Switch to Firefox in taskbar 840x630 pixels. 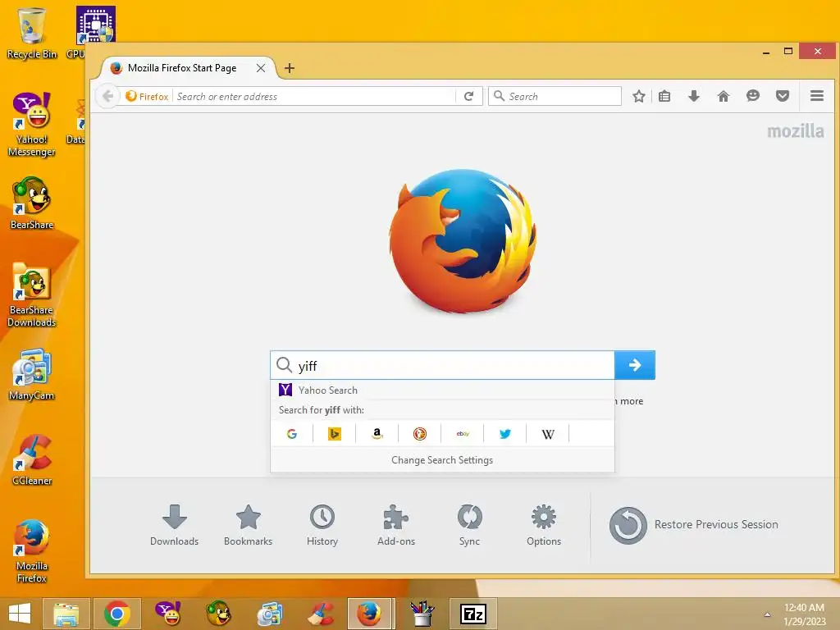point(371,614)
